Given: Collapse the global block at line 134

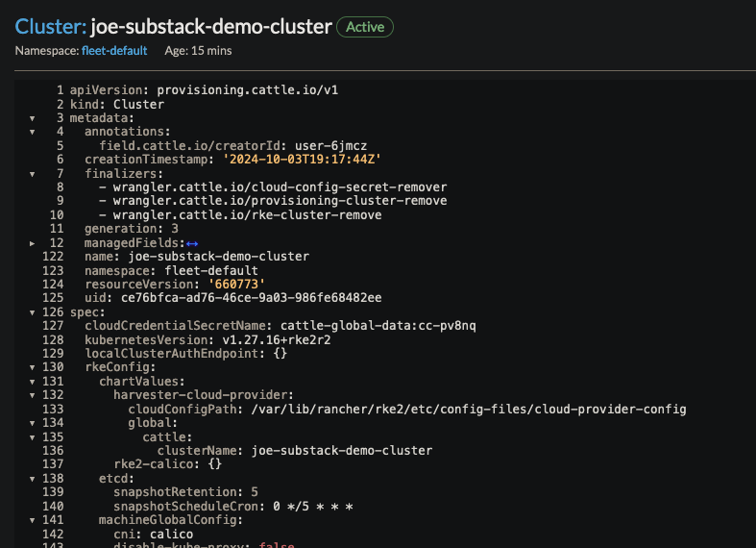Looking at the screenshot, I should coord(33,424).
